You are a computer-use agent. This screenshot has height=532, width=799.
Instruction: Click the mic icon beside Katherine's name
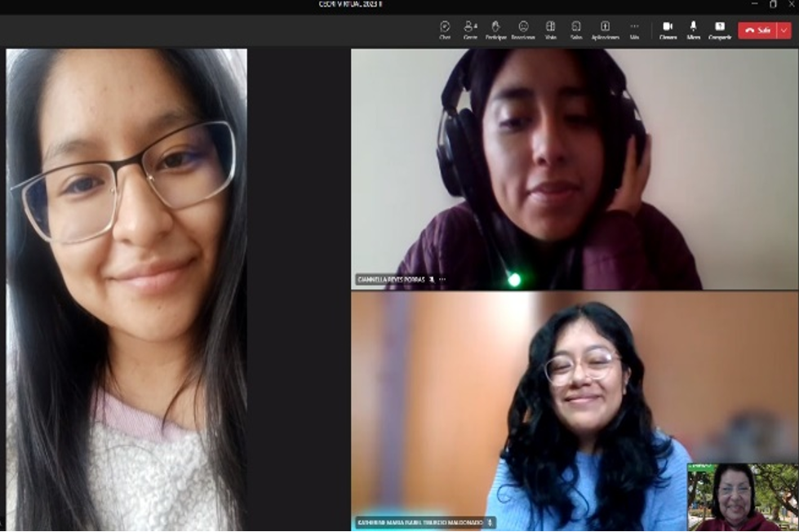coord(490,522)
